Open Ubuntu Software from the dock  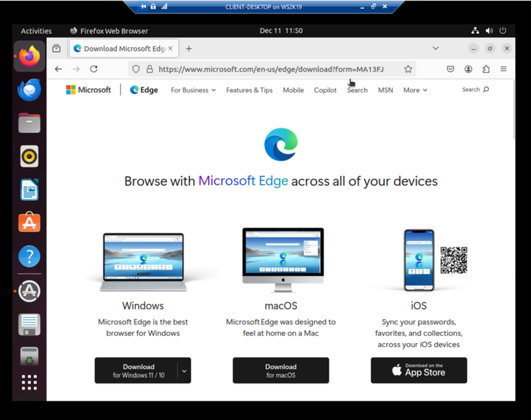coord(29,223)
